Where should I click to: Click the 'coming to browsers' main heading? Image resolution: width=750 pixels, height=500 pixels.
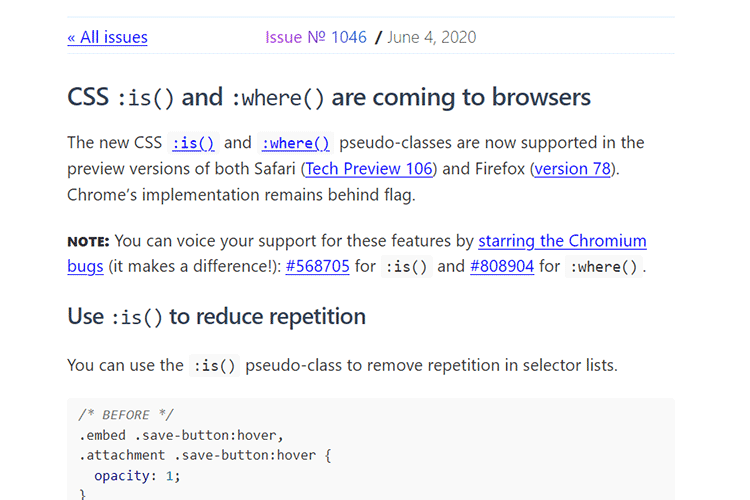click(329, 97)
